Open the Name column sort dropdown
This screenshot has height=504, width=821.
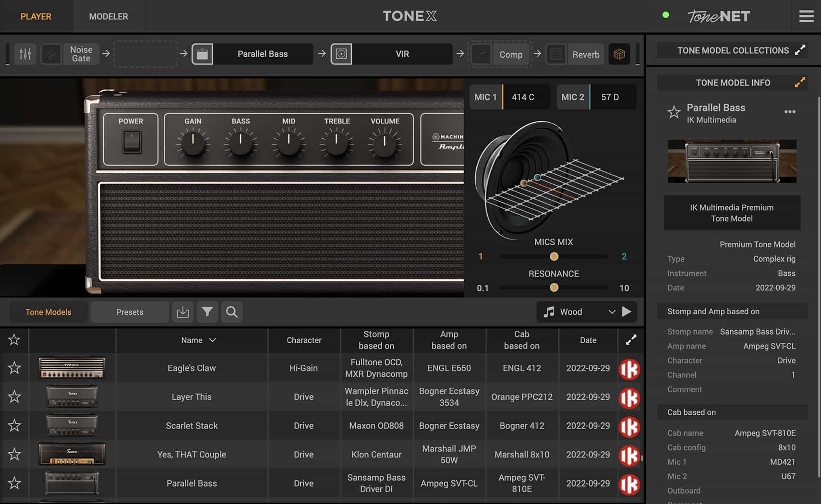click(x=211, y=340)
